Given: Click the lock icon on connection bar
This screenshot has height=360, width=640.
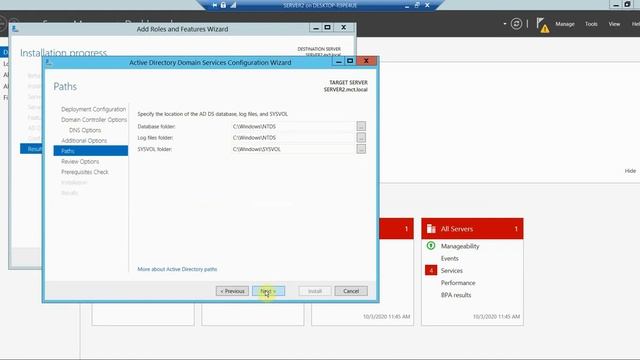Looking at the screenshot, I should 223,5.
